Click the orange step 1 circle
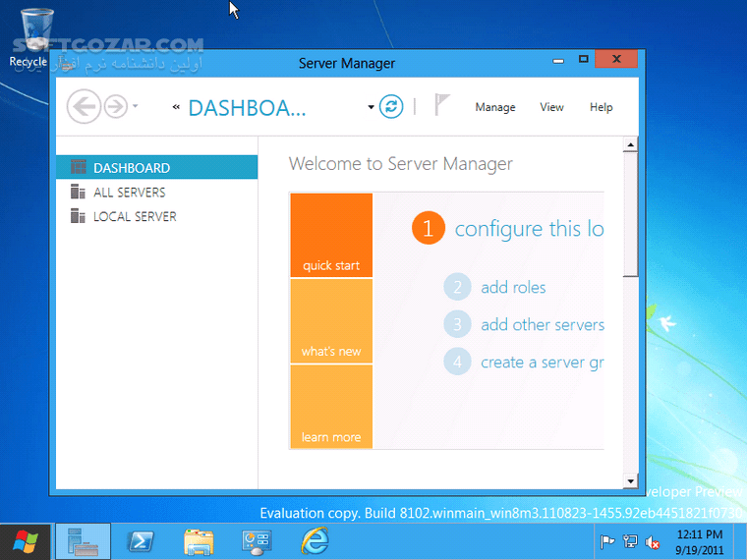The height and width of the screenshot is (560, 747). (429, 228)
